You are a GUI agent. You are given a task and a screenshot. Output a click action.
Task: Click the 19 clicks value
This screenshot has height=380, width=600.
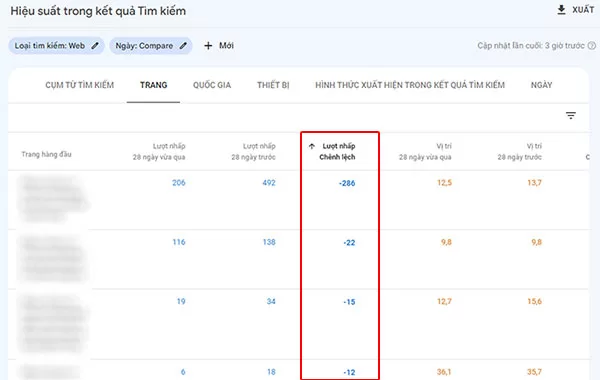pyautogui.click(x=181, y=302)
